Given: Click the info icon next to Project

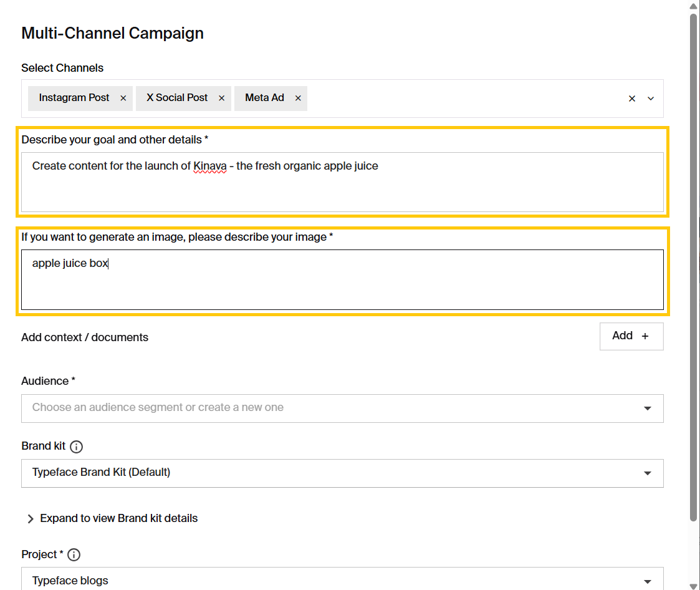Looking at the screenshot, I should (73, 554).
